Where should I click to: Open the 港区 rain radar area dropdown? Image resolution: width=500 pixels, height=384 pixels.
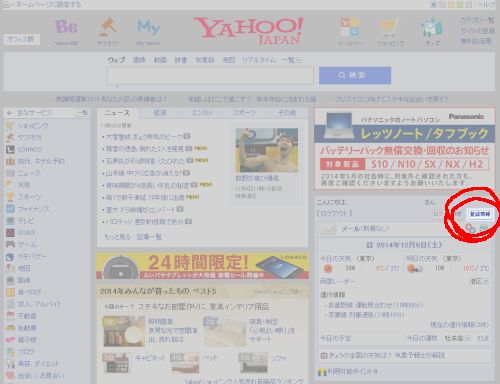(x=479, y=281)
